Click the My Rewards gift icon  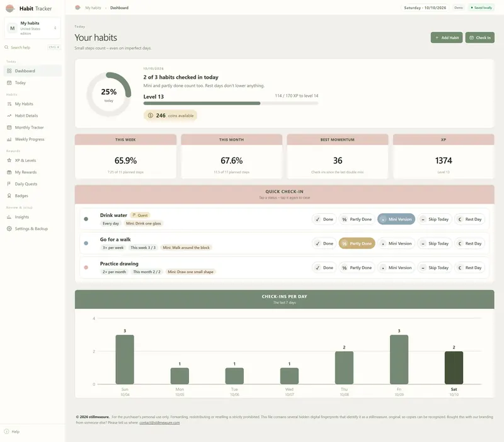[9, 172]
